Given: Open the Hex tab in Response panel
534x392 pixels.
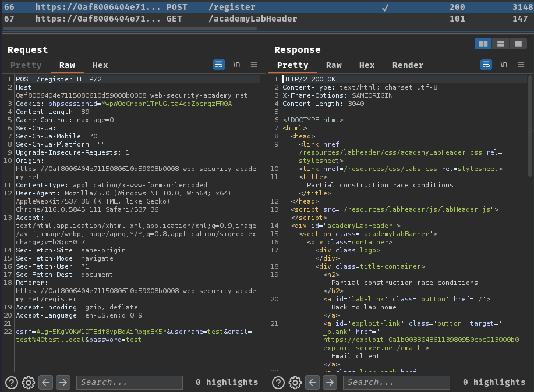Looking at the screenshot, I should pyautogui.click(x=367, y=65).
